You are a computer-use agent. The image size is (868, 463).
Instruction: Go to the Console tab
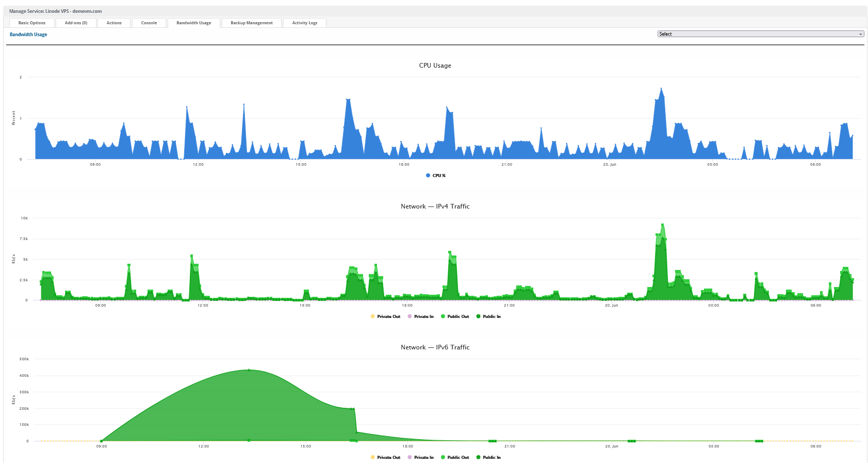(149, 23)
